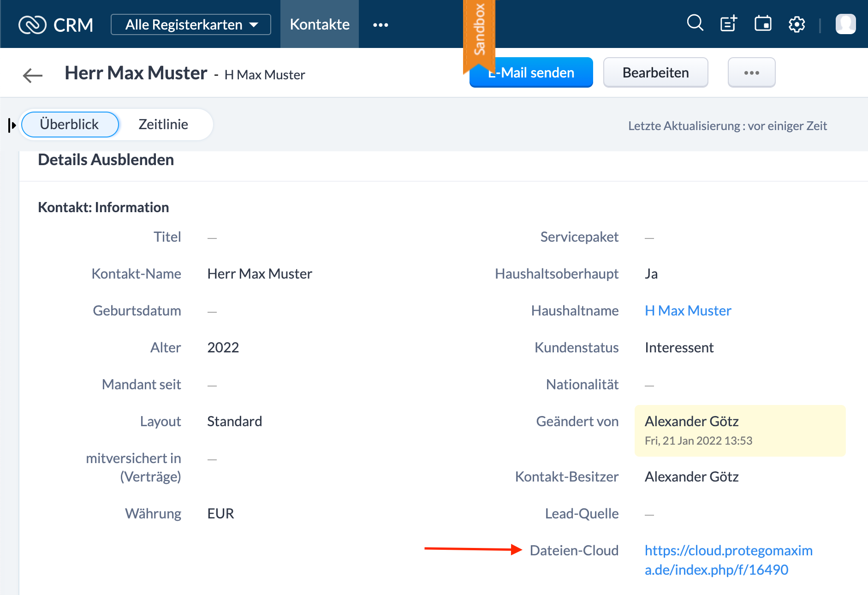Image resolution: width=868 pixels, height=595 pixels.
Task: Open the search magnifier icon
Action: click(x=695, y=23)
